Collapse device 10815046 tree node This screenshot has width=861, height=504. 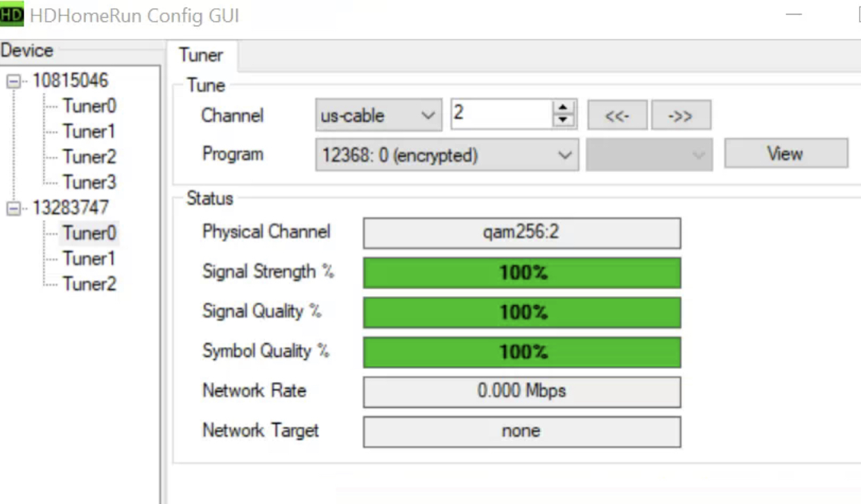13,82
